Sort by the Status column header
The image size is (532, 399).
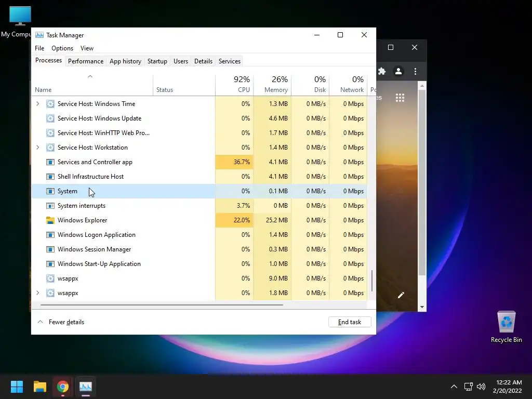[x=184, y=85]
